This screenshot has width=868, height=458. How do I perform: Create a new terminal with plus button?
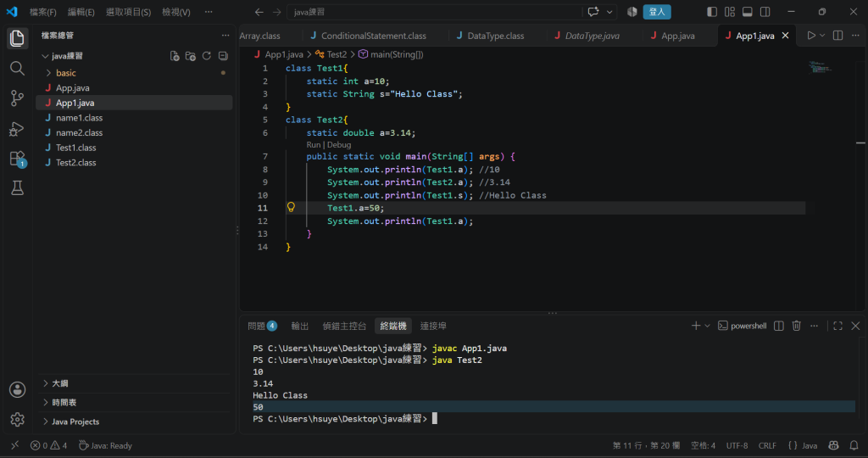click(696, 326)
